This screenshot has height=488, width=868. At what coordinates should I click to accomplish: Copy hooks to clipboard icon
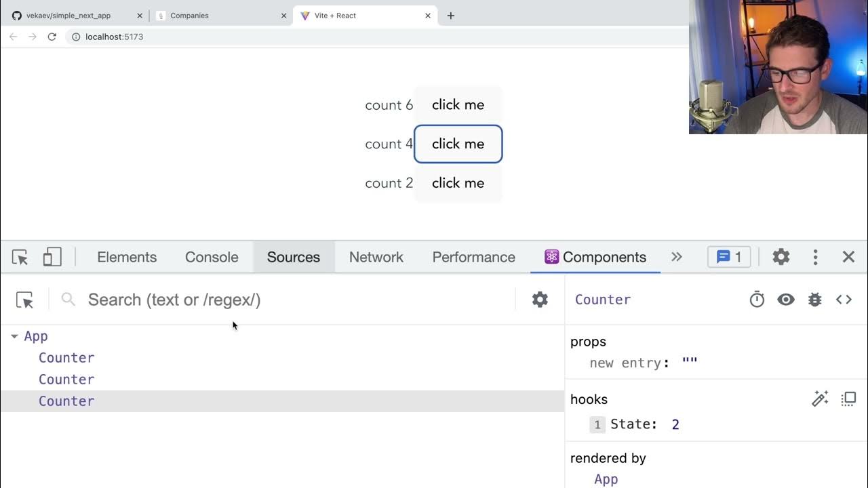click(848, 399)
